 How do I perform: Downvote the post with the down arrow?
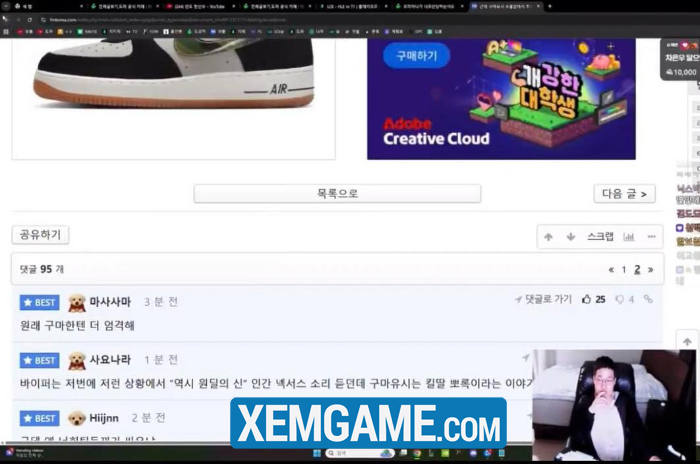click(571, 237)
